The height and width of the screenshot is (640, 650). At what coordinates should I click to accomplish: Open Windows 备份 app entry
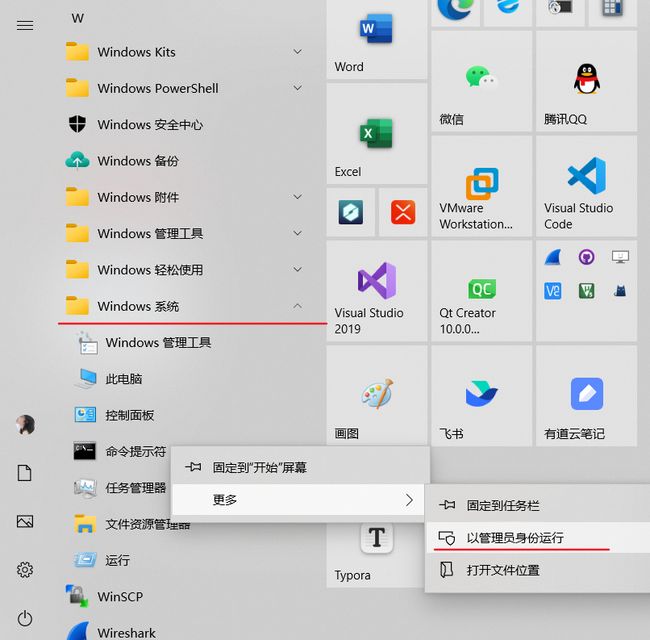click(184, 161)
